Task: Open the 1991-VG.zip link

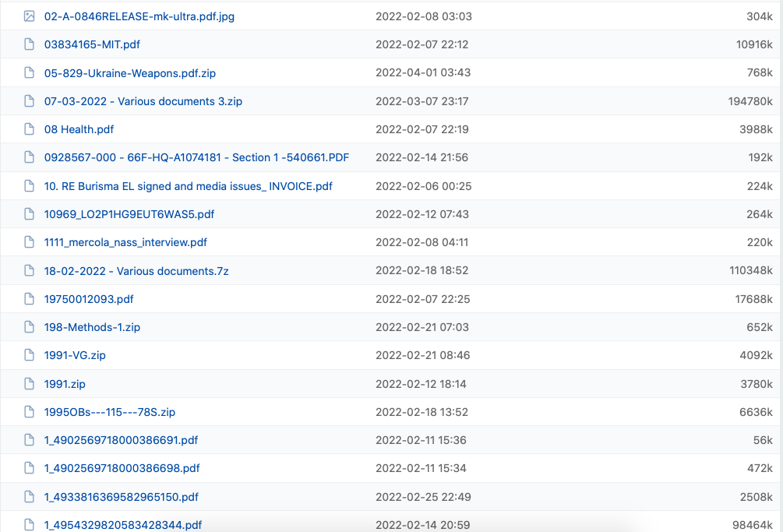Action: click(75, 355)
